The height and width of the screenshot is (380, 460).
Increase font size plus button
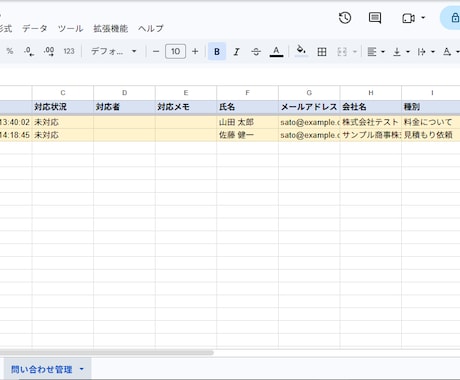point(195,51)
